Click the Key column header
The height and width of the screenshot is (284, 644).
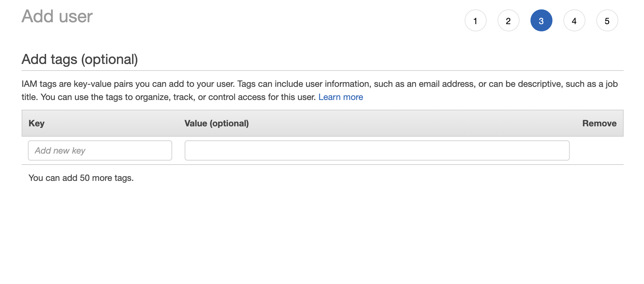37,123
